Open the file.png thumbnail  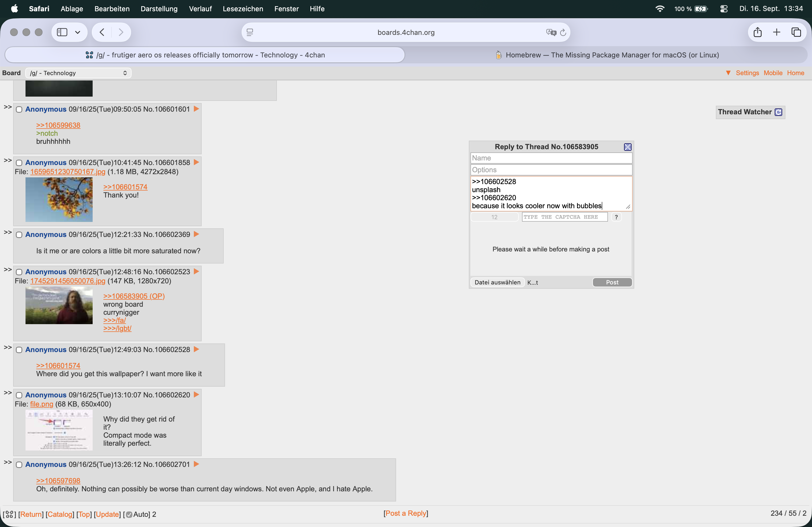tap(59, 430)
